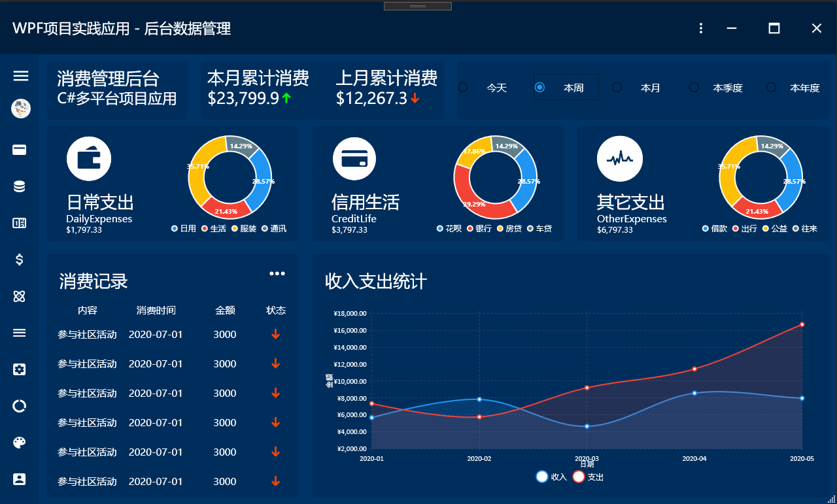Open the settings gear sidebar icon
Viewport: 837px width, 504px height.
[20, 369]
